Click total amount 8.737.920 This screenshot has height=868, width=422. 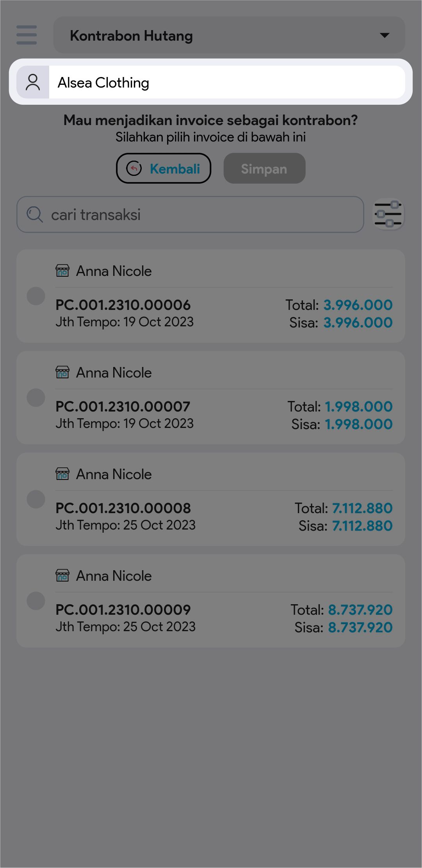pyautogui.click(x=360, y=609)
